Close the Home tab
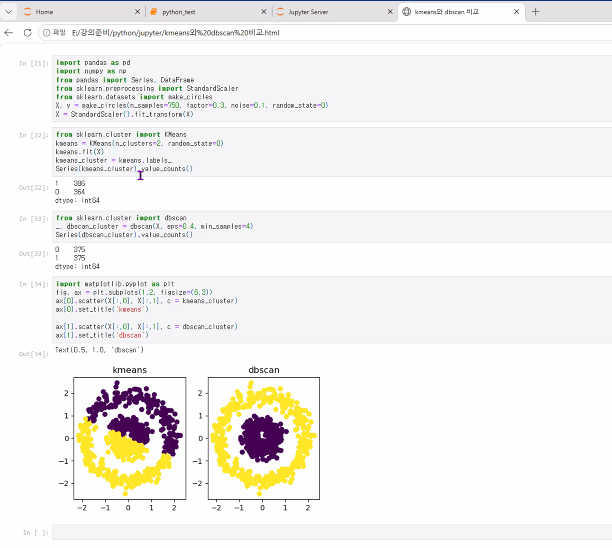The width and height of the screenshot is (612, 548). [x=137, y=12]
